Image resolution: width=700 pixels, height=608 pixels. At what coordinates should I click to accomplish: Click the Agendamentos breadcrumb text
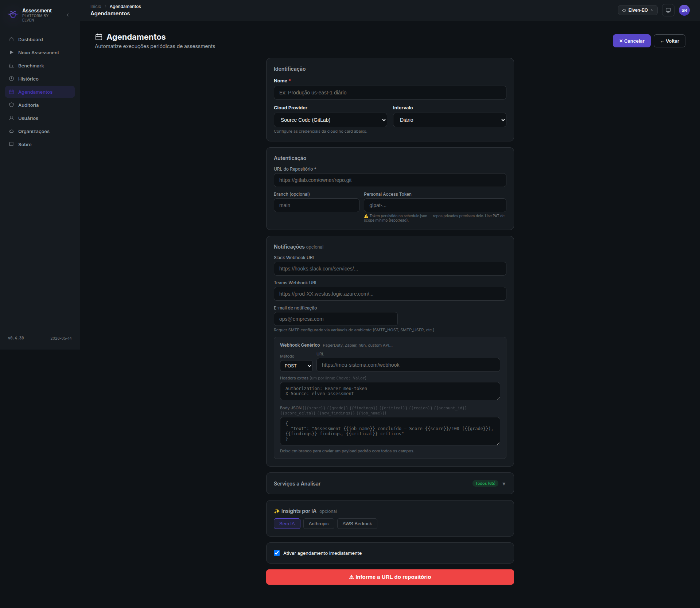click(125, 7)
